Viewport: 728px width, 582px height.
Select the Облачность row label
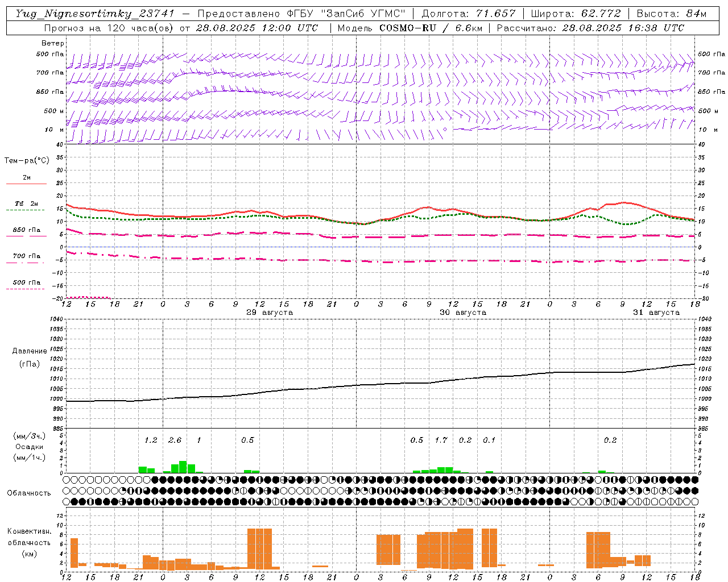29,493
